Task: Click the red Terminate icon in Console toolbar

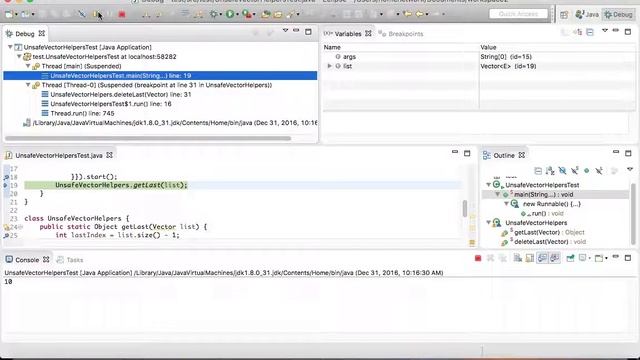Action: (478, 258)
